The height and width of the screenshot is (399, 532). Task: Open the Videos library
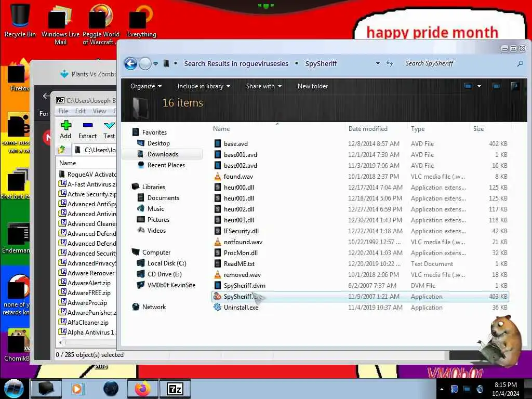click(156, 230)
